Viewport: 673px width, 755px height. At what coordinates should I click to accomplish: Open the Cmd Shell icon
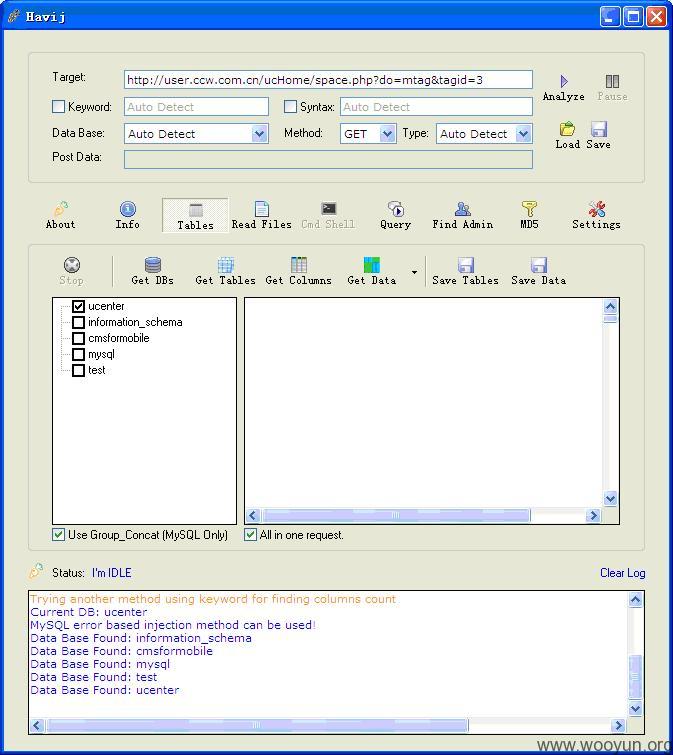329,208
